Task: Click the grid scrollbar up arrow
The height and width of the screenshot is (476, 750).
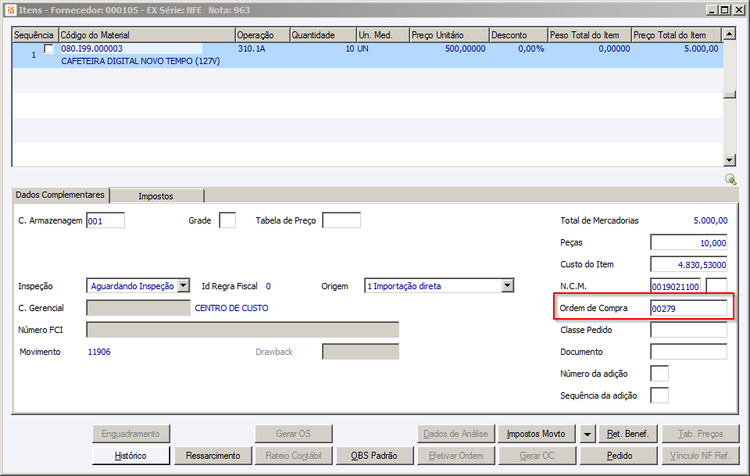Action: coord(729,33)
